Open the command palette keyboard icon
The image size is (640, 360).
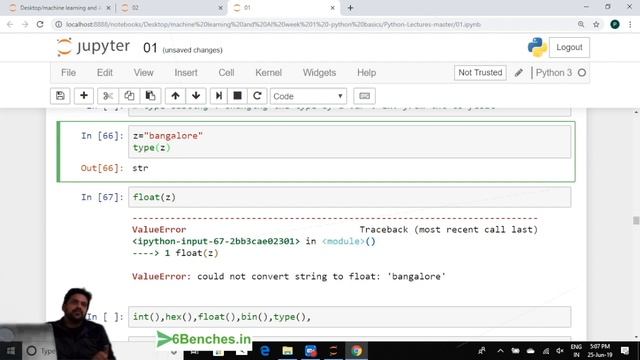tap(364, 96)
